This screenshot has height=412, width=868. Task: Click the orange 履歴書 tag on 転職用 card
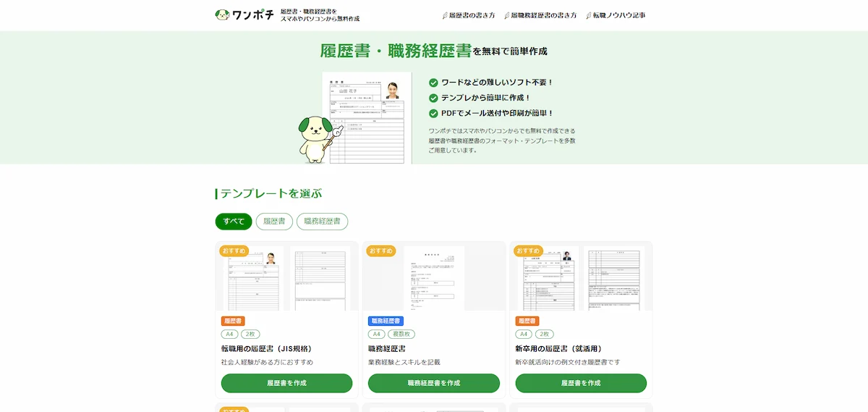tap(233, 321)
